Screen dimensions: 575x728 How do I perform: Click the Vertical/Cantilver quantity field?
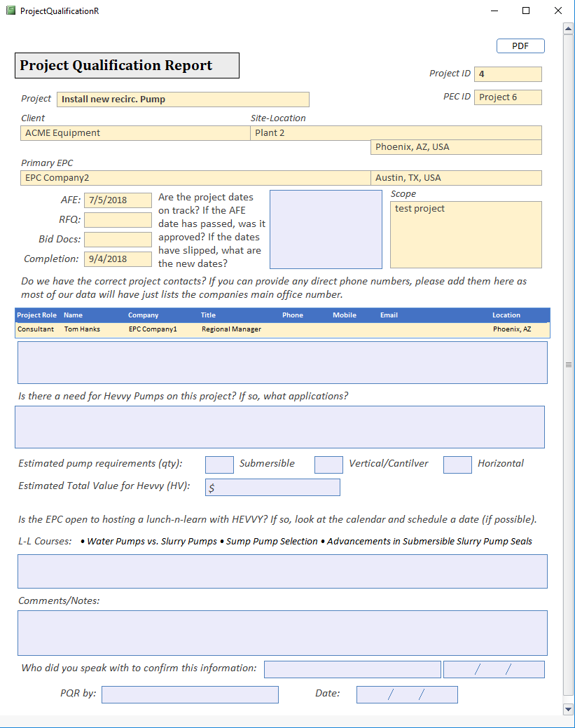tap(328, 465)
